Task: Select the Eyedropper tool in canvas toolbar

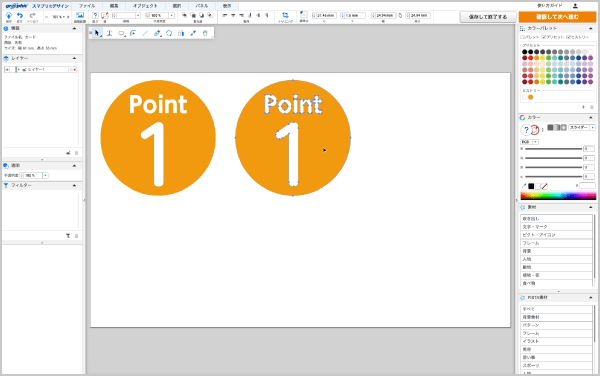Action: [193, 33]
